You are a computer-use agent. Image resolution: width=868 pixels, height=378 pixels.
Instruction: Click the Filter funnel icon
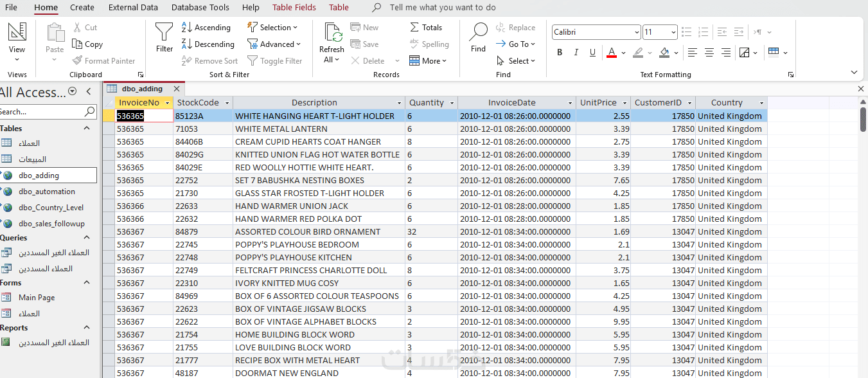pyautogui.click(x=164, y=32)
